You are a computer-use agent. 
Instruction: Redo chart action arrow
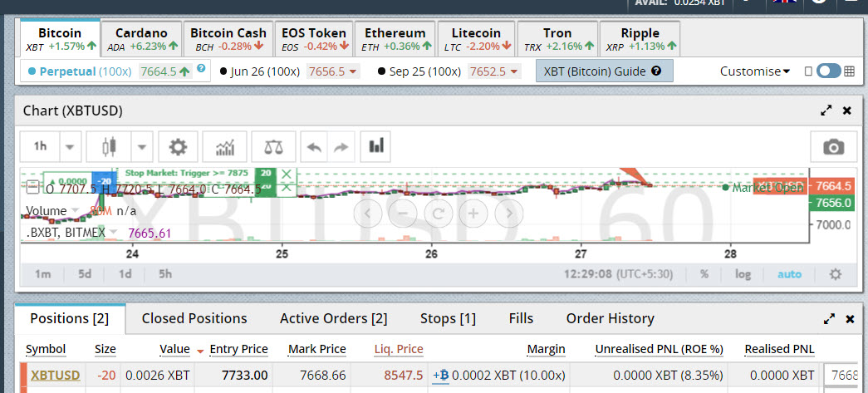pyautogui.click(x=341, y=147)
